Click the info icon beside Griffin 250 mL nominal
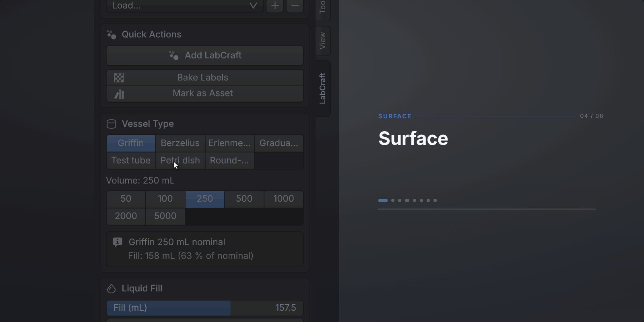Image resolution: width=644 pixels, height=322 pixels. click(x=118, y=242)
